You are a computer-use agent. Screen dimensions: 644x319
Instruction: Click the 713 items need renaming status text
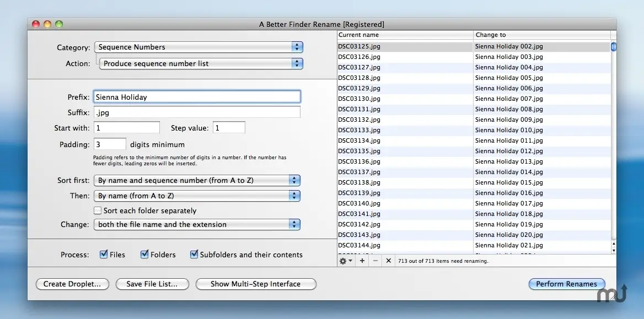click(443, 261)
